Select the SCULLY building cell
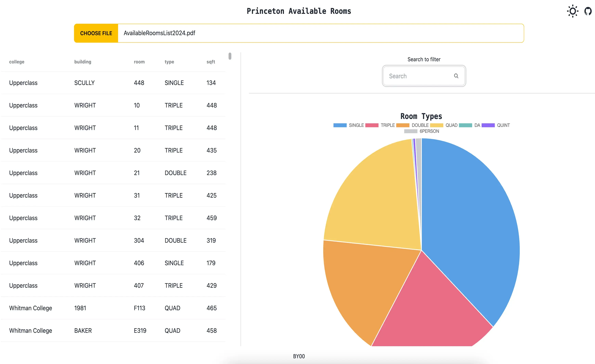Screen dimensions: 595x364 84,83
